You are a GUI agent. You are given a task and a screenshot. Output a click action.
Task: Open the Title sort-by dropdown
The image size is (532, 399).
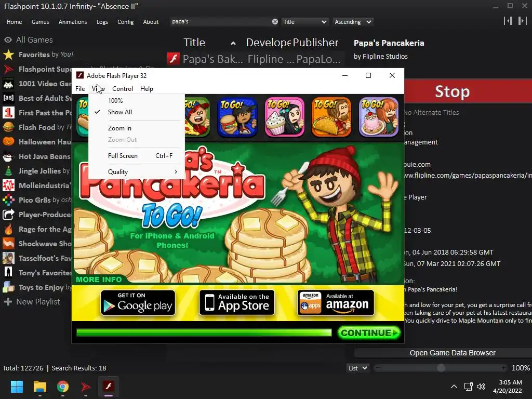[304, 22]
